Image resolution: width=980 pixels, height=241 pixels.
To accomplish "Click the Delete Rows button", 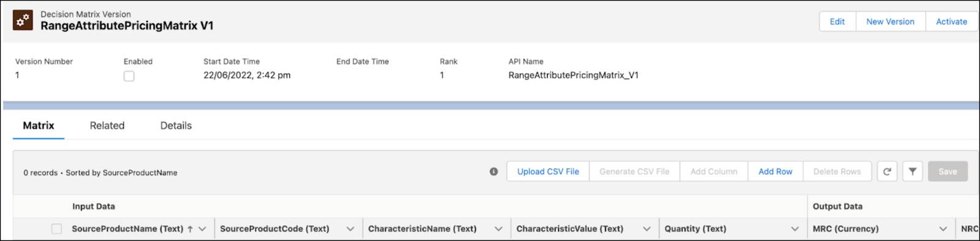I will 837,172.
